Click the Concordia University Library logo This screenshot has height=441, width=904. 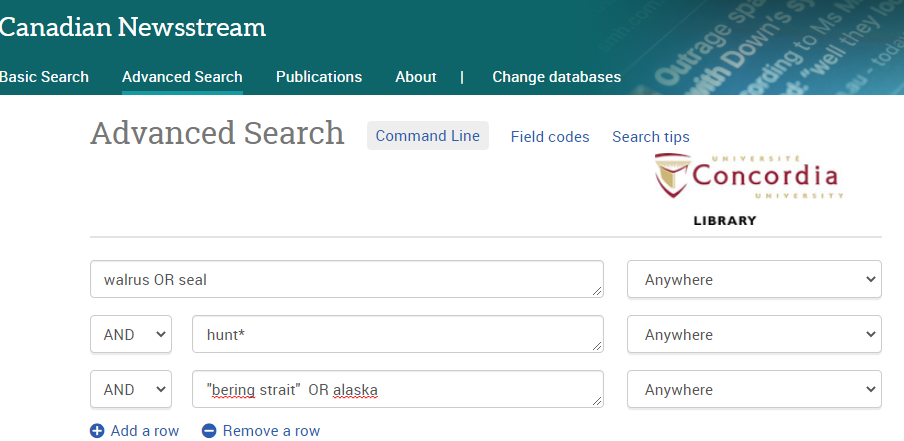click(x=749, y=190)
